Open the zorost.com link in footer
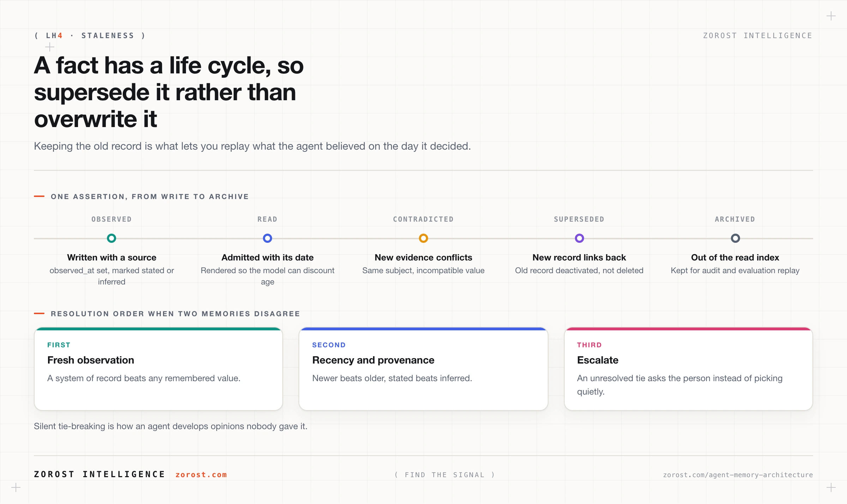Screen dimensions: 847x504 pos(201,475)
